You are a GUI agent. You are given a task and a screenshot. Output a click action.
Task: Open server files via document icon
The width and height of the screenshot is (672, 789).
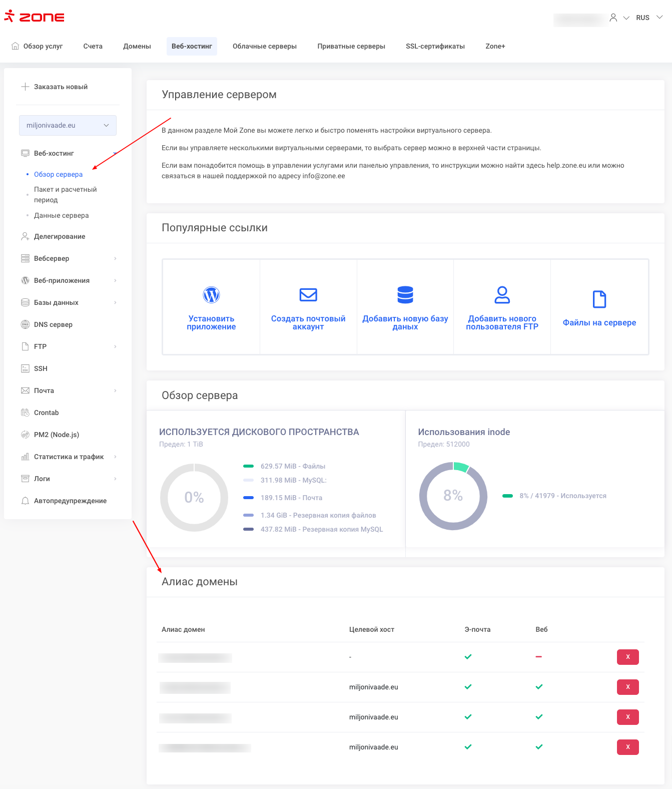pos(599,299)
